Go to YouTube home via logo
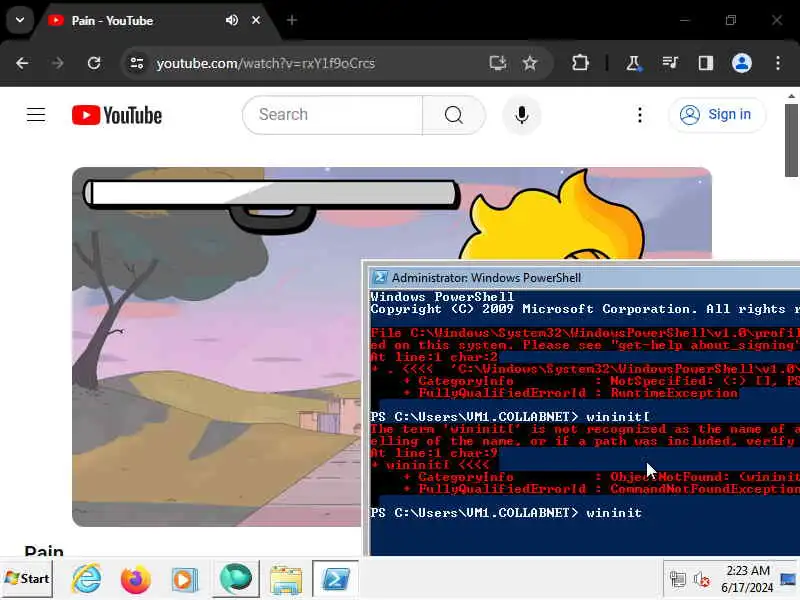The image size is (800, 600). pos(117,115)
